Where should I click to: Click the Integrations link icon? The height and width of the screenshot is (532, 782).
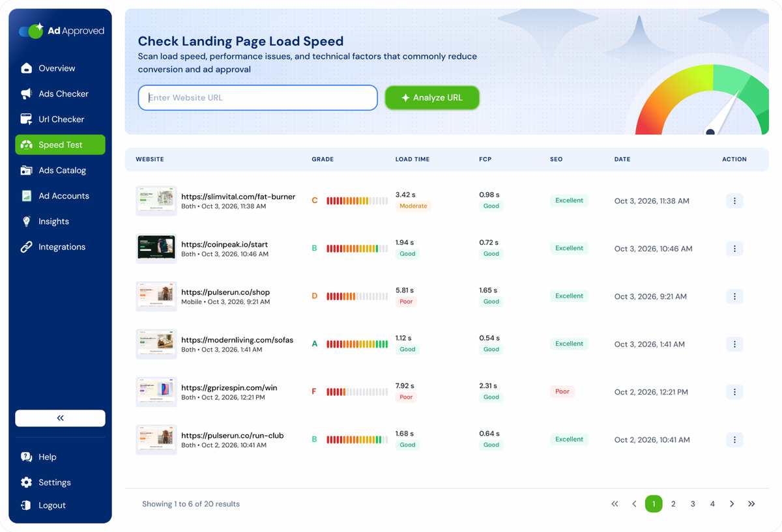coord(27,247)
